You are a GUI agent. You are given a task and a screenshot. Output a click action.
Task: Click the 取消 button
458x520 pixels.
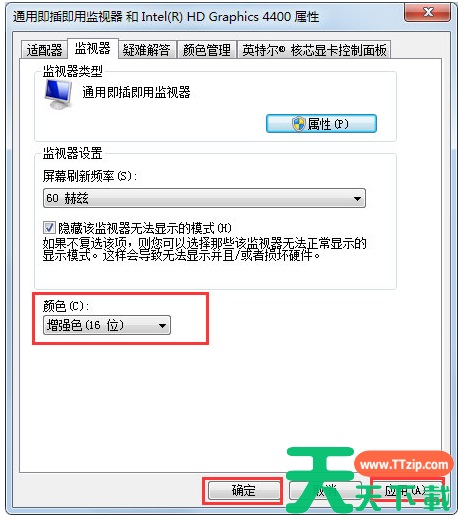[325, 491]
